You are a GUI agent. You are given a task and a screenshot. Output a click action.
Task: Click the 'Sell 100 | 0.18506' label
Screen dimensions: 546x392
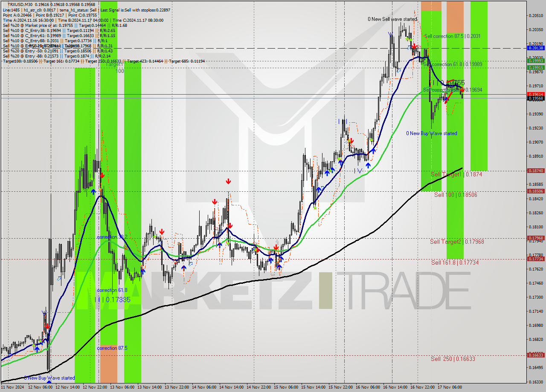(x=456, y=195)
